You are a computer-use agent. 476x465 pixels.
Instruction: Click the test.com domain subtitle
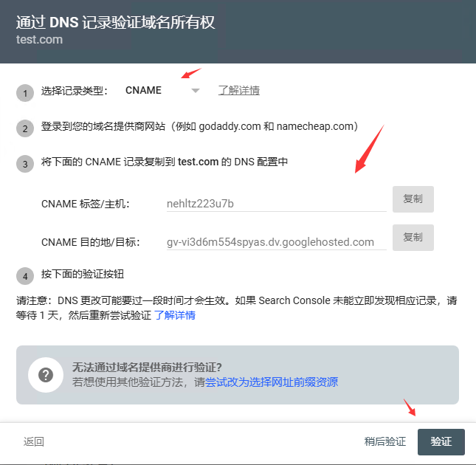point(39,40)
